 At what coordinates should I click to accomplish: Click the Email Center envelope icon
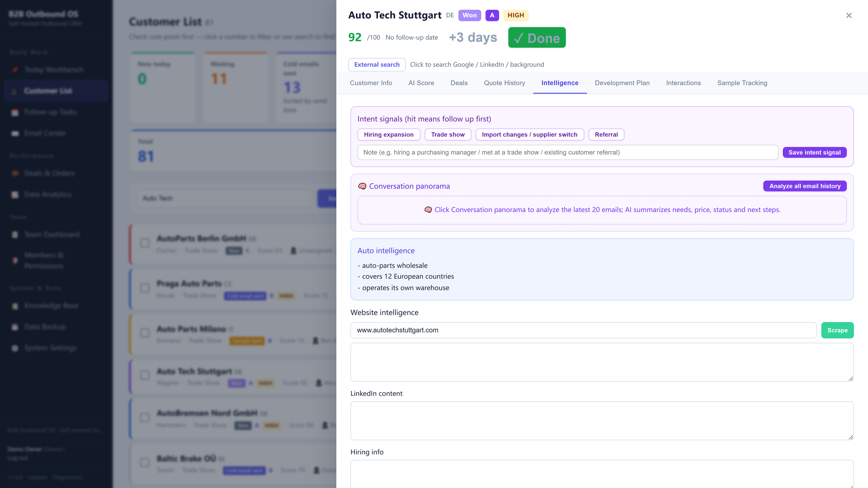point(15,133)
